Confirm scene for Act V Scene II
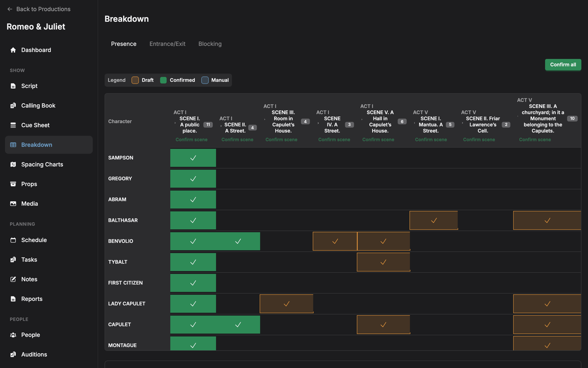 tap(479, 140)
